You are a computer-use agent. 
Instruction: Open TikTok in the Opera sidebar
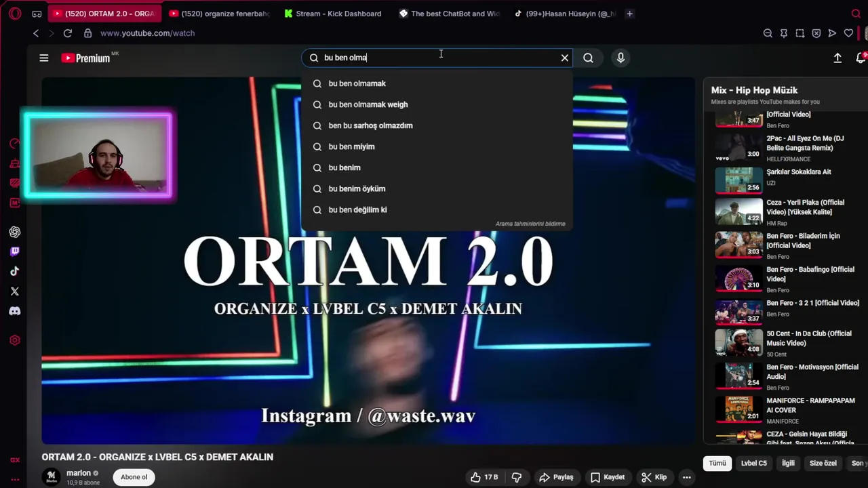(x=15, y=272)
